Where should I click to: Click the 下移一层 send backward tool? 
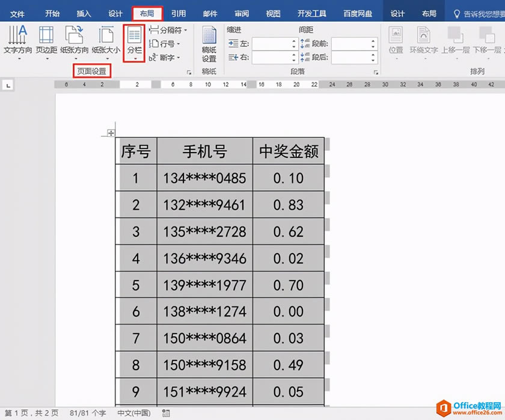tap(488, 42)
